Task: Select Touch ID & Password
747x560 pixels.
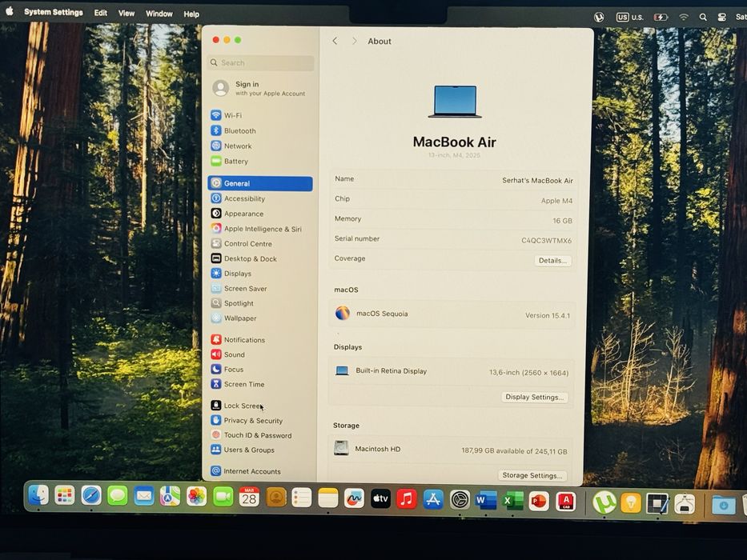Action: pyautogui.click(x=258, y=434)
